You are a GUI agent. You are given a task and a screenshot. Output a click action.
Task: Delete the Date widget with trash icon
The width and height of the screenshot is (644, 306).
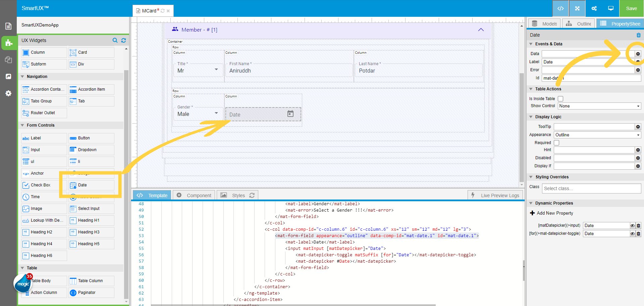tap(638, 35)
